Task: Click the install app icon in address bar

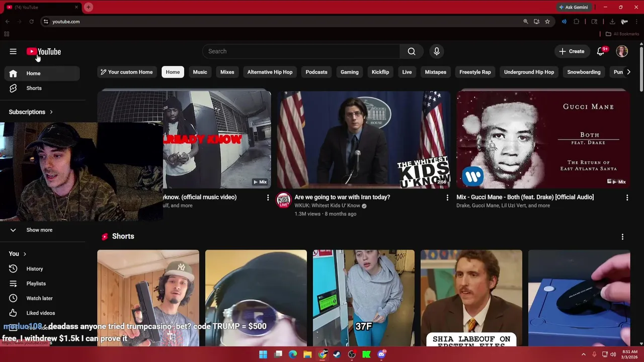Action: (537, 22)
